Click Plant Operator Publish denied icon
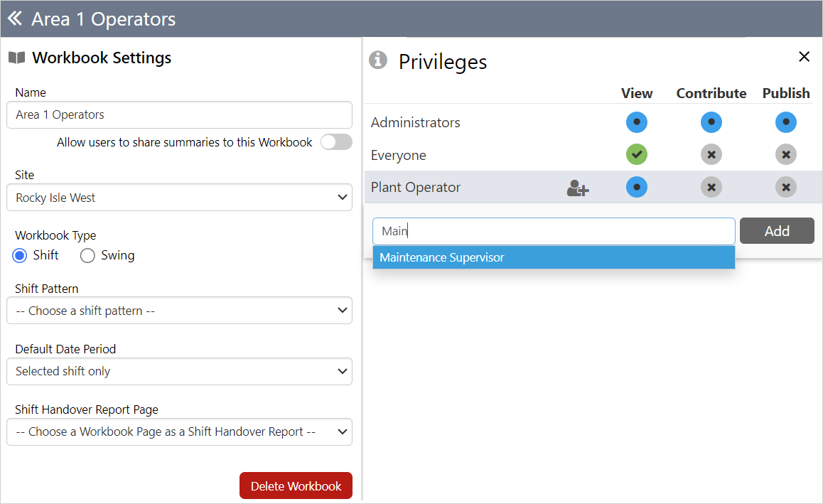 [785, 188]
